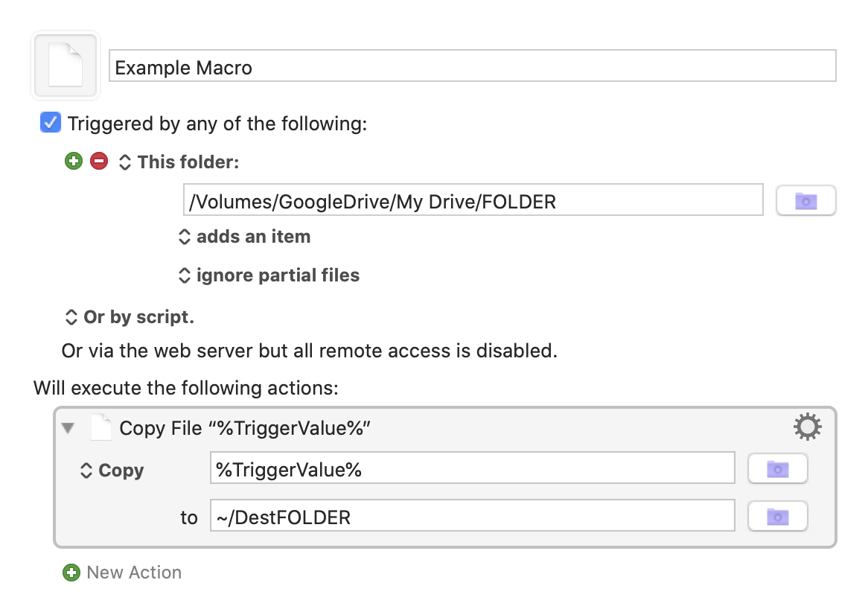This screenshot has height=612, width=868.
Task: Choose the source file with the folder button
Action: pos(777,469)
